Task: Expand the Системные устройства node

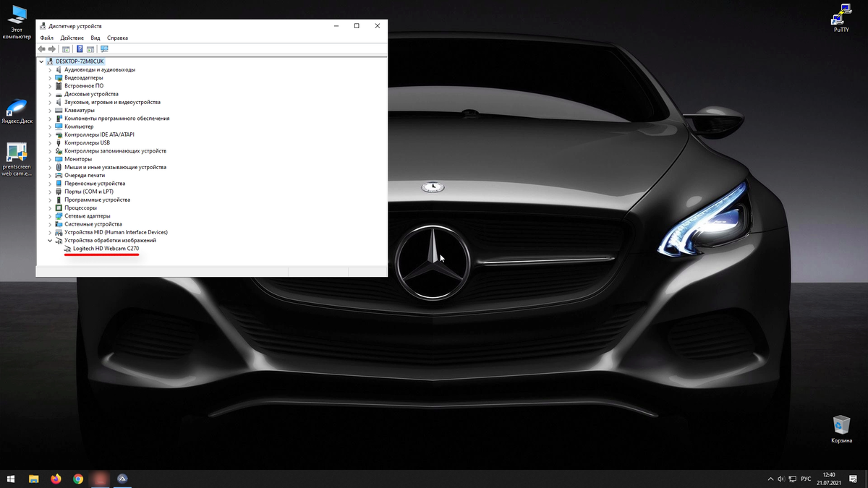Action: coord(50,224)
